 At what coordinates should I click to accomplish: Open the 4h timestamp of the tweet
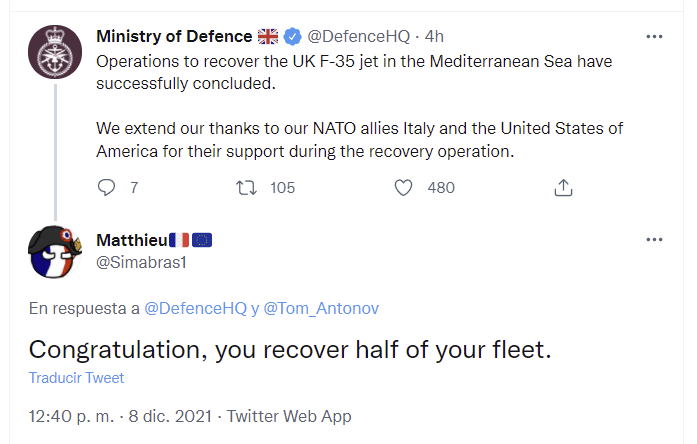[434, 36]
